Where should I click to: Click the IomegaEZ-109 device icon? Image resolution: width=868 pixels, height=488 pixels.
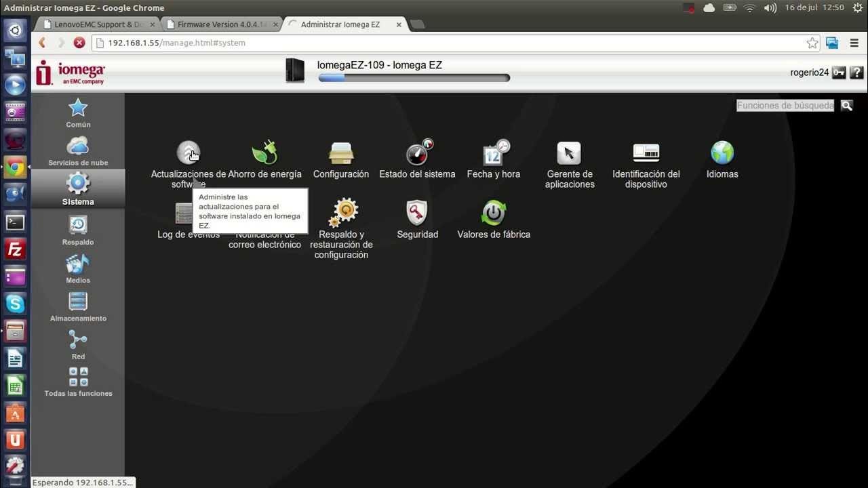point(295,70)
